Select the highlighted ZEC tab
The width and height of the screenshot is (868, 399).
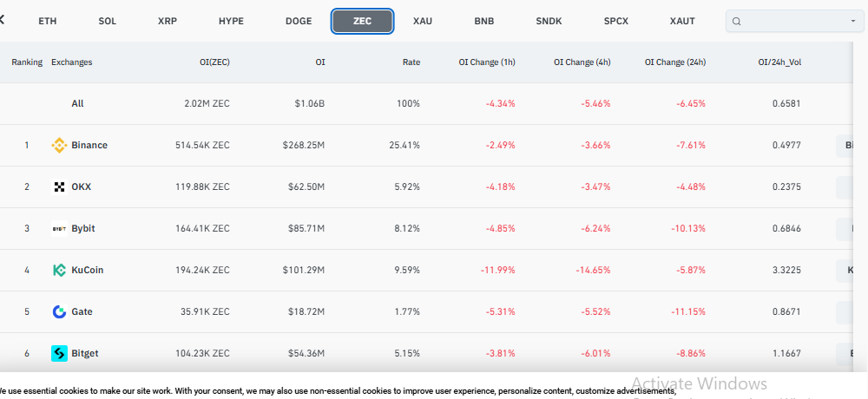tap(363, 22)
